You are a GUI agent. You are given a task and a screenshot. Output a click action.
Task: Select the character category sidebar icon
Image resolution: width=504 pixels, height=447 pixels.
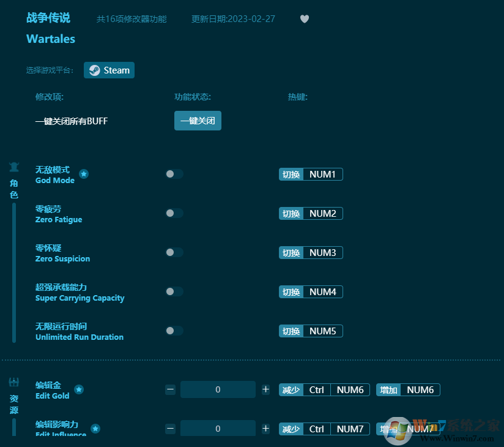click(14, 167)
